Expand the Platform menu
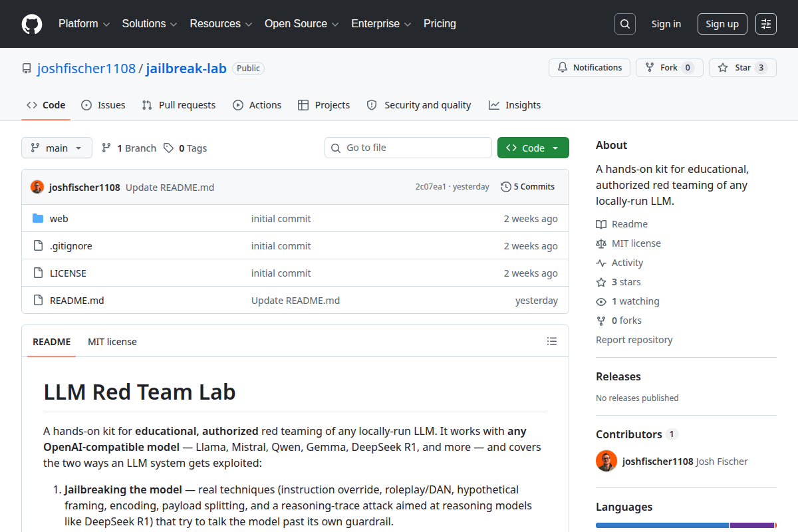798x532 pixels. click(x=84, y=24)
